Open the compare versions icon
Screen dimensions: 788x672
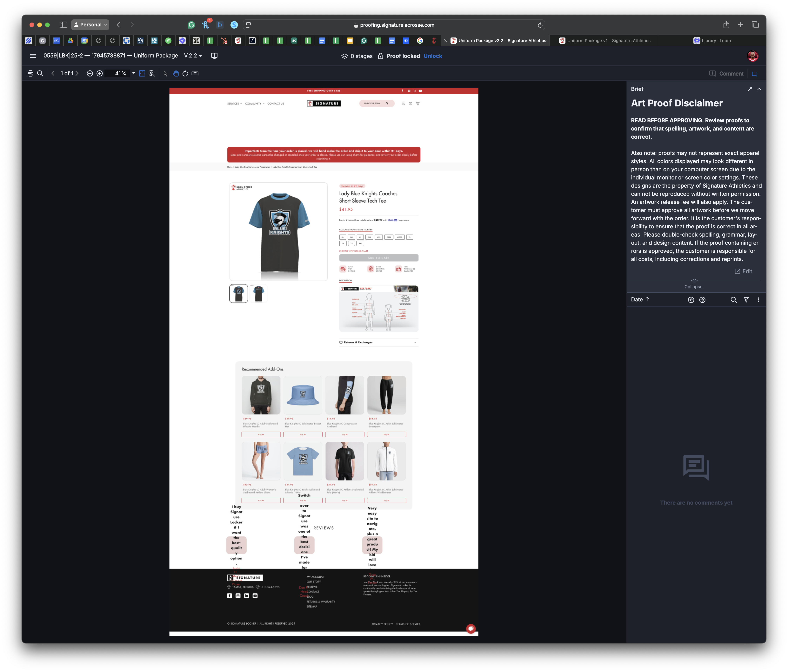click(215, 56)
